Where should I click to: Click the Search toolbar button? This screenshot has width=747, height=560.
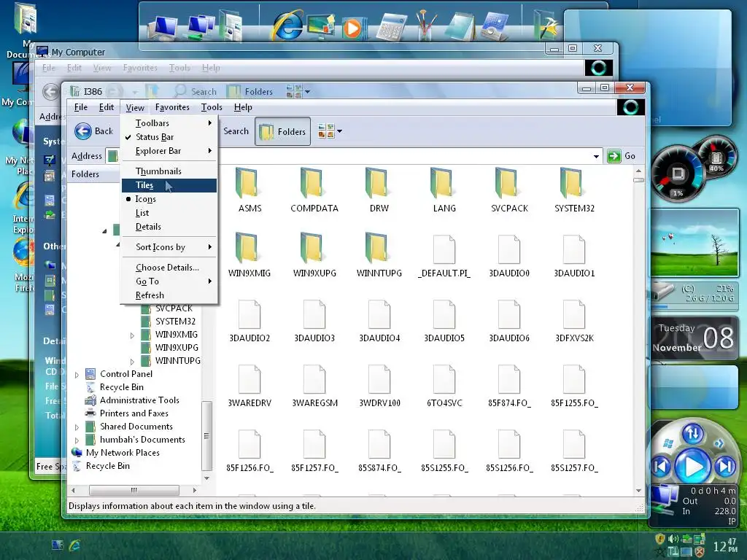236,131
